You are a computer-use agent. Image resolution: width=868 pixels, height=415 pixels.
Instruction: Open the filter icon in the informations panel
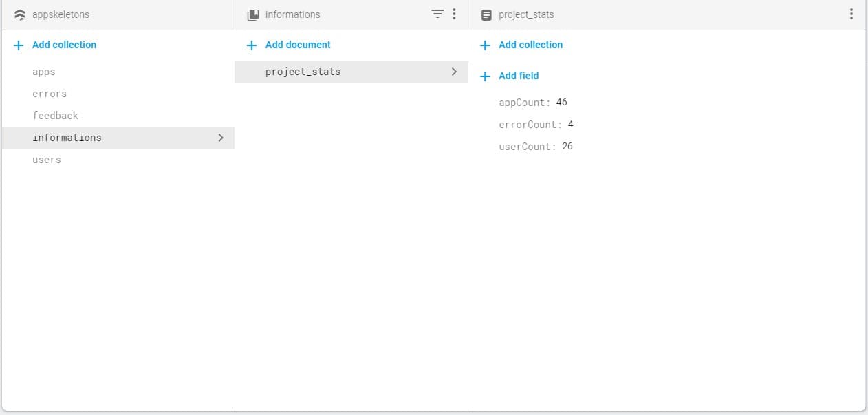coord(437,14)
